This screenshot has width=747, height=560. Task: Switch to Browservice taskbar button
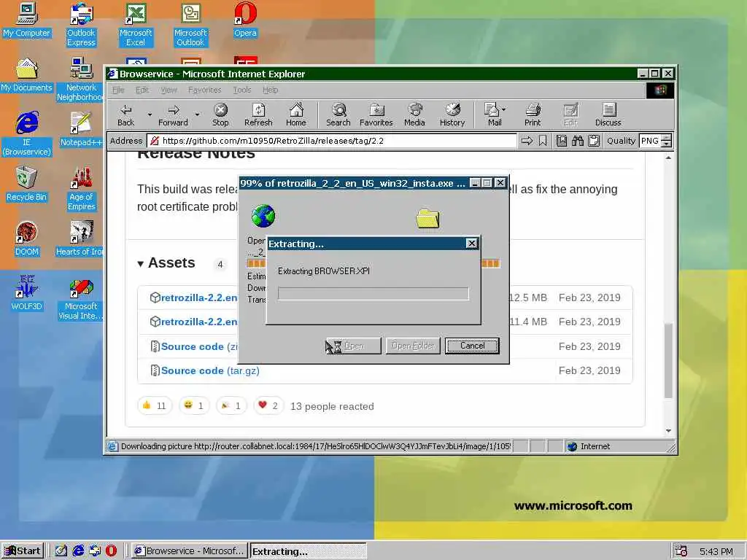190,551
